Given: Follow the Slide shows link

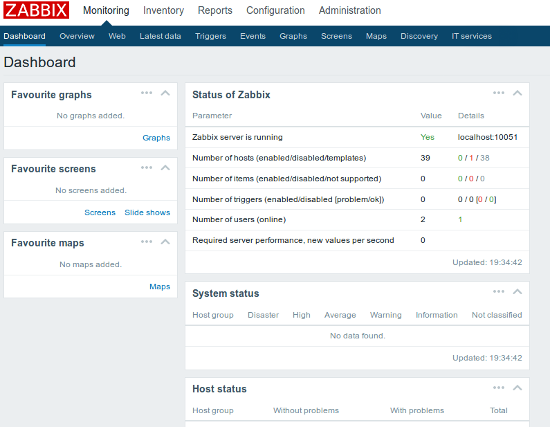Looking at the screenshot, I should click(x=147, y=212).
